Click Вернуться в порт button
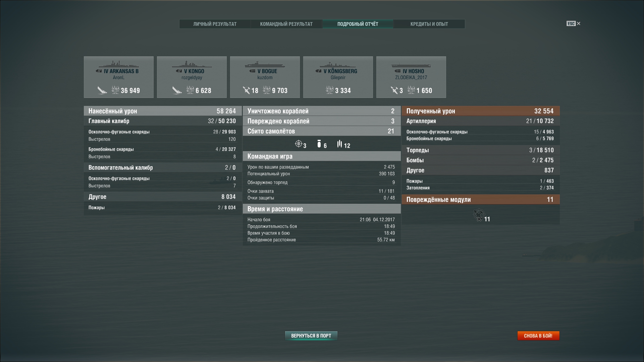Image resolution: width=644 pixels, height=362 pixels. point(311,336)
